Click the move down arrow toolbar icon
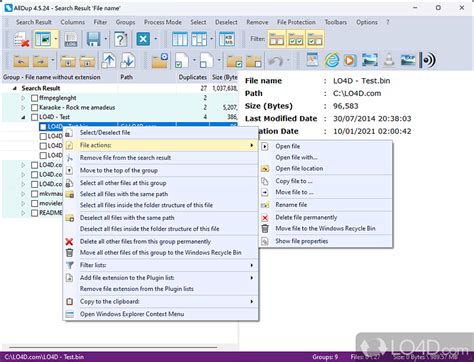 pos(128,60)
